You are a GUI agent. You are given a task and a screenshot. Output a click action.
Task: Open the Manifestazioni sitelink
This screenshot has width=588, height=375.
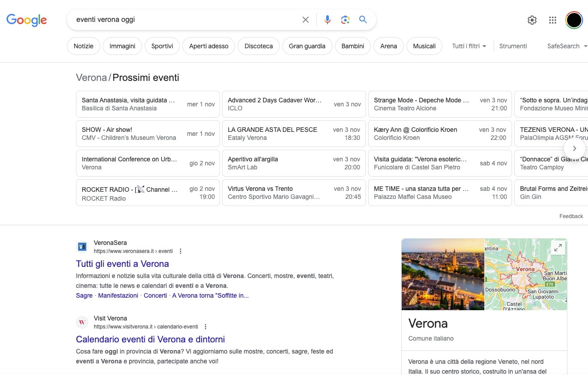(118, 295)
